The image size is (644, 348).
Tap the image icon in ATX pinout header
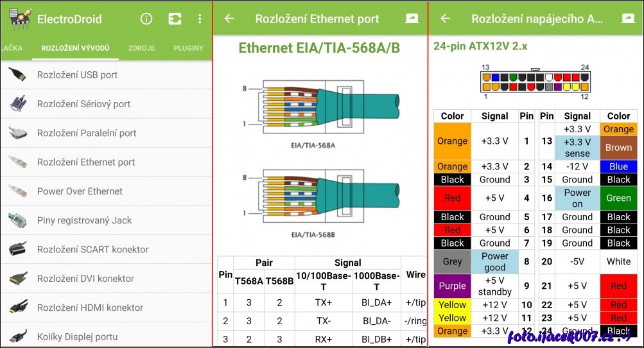[x=628, y=19]
